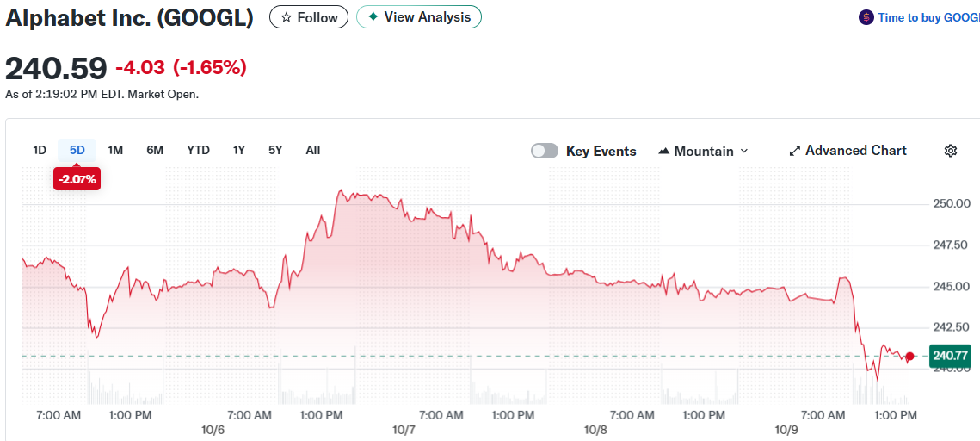Click the purple Time to buy GOOGL icon
This screenshot has height=441, width=980.
[x=866, y=17]
